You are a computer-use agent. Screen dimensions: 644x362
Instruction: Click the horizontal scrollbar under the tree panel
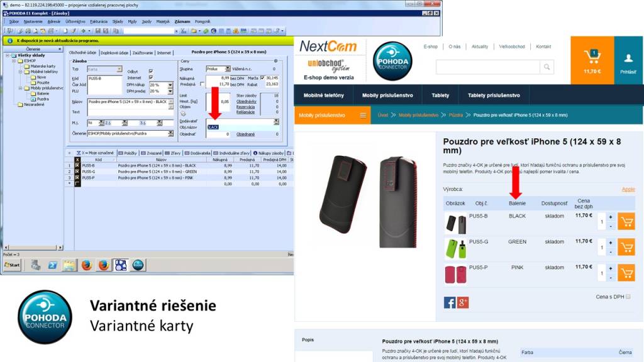pyautogui.click(x=33, y=248)
